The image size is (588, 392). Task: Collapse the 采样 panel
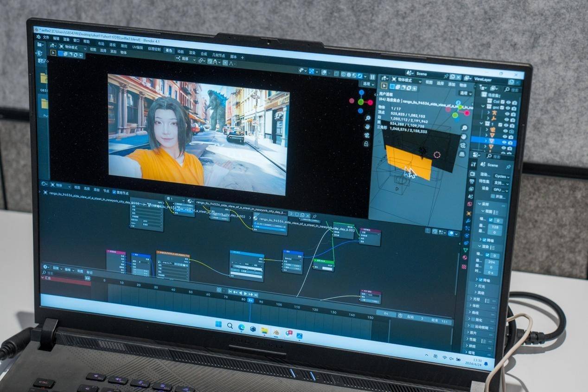[484, 203]
